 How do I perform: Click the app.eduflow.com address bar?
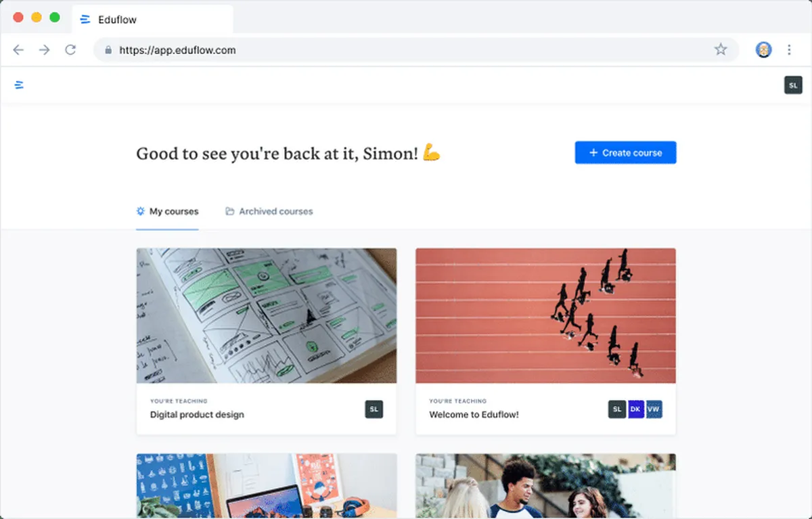click(416, 49)
